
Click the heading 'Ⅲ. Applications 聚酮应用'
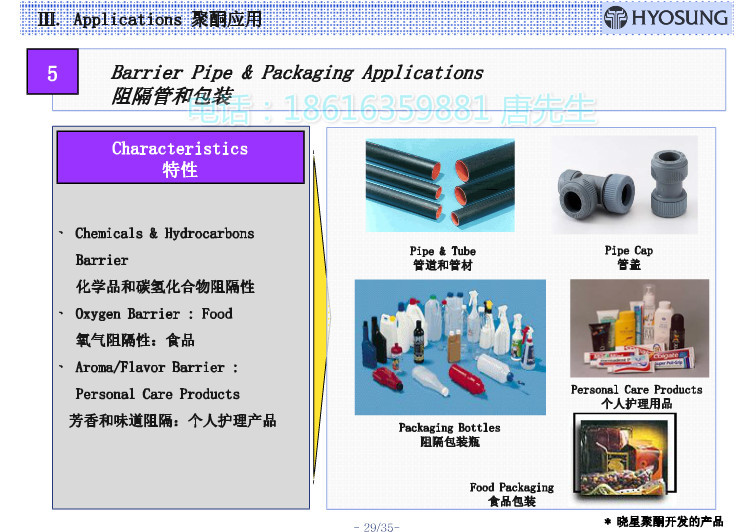point(149,19)
